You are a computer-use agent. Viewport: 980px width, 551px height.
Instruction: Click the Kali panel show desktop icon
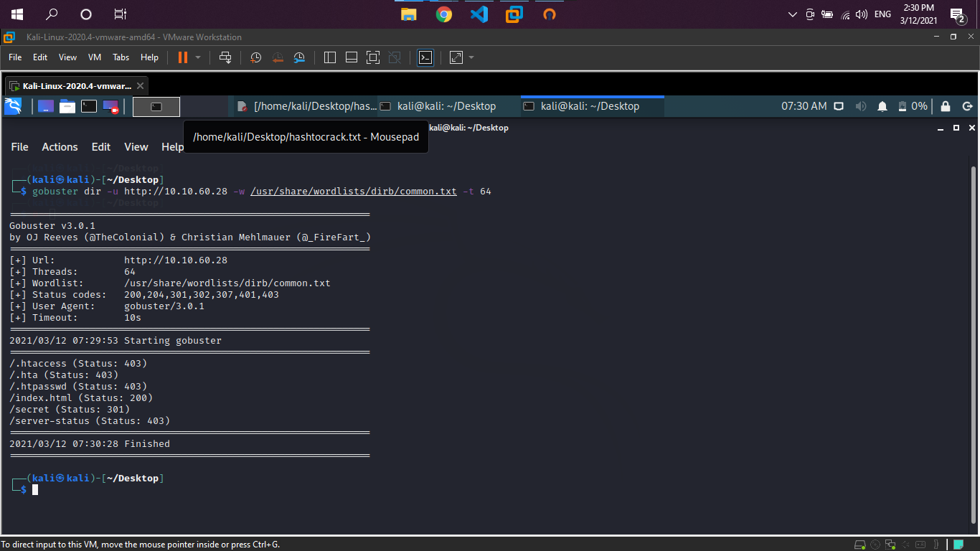(x=46, y=106)
